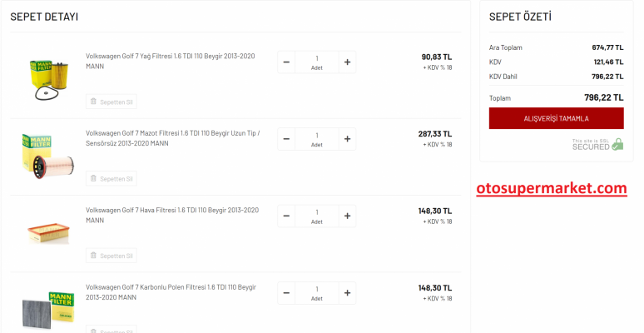Select the Yağ Filtresi quantity input field
Viewport: 644px width, 333px height.
pos(316,58)
